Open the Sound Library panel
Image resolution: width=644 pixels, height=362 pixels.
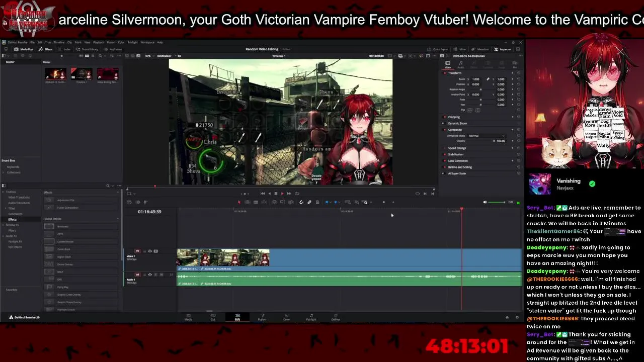(x=87, y=49)
